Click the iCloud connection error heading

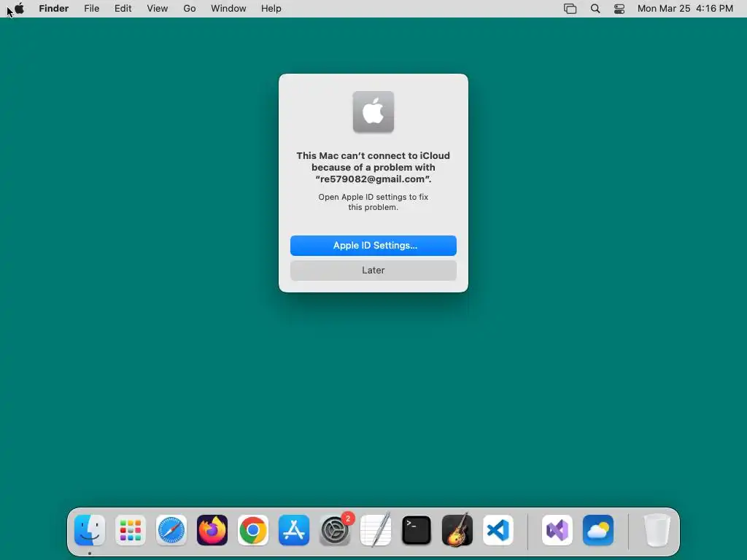pyautogui.click(x=373, y=167)
